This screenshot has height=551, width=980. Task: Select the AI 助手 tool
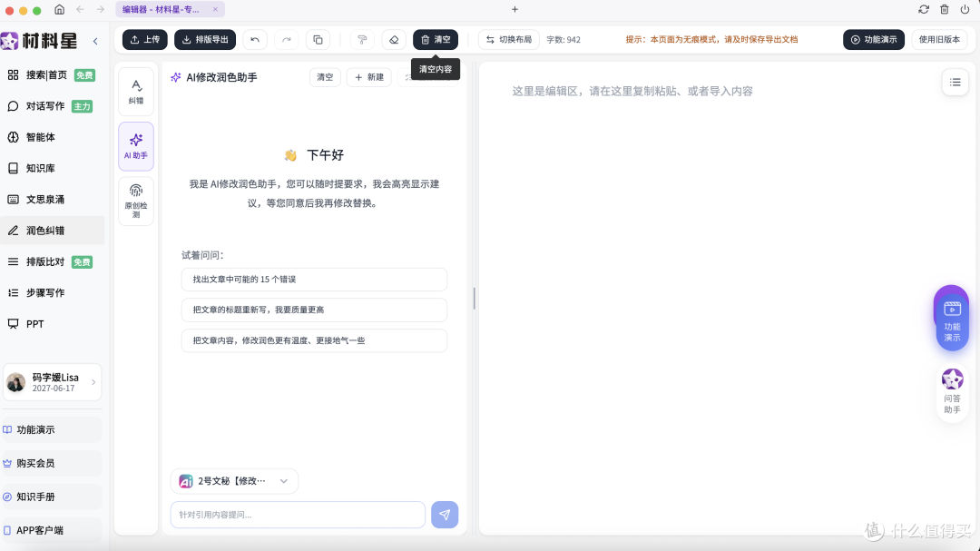(x=136, y=146)
